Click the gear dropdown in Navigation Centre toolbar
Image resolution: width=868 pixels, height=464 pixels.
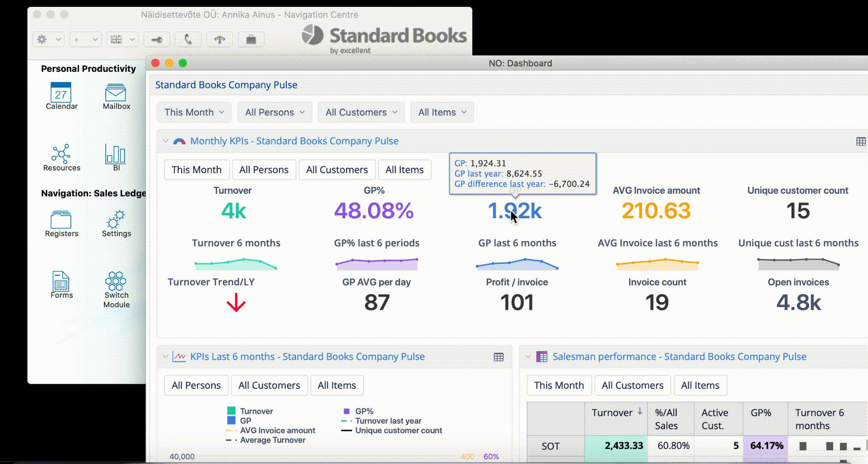click(x=49, y=40)
